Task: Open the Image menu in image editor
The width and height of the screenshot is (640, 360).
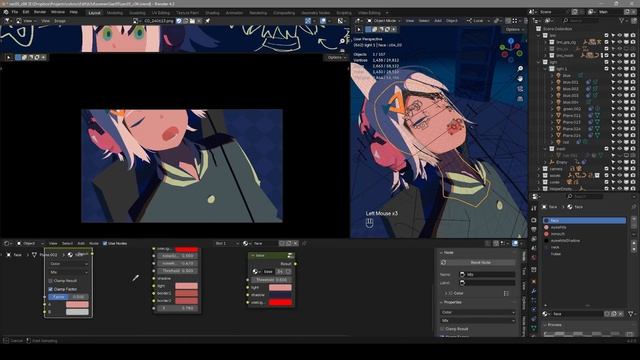Action: 60,21
